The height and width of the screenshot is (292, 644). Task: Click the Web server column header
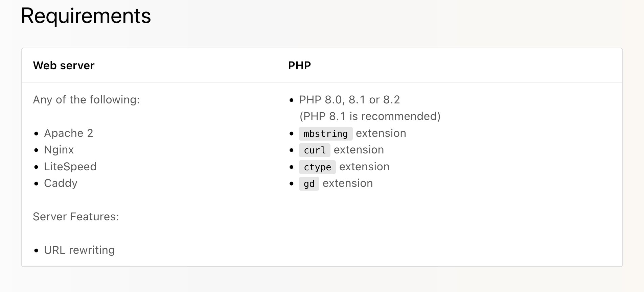click(64, 66)
